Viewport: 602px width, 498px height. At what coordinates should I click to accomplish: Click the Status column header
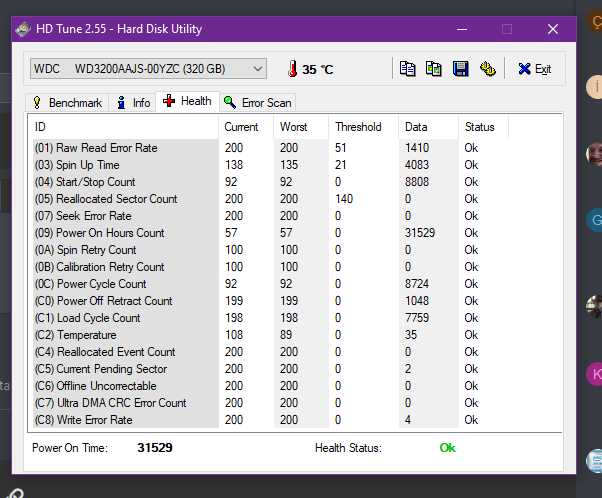tap(483, 127)
